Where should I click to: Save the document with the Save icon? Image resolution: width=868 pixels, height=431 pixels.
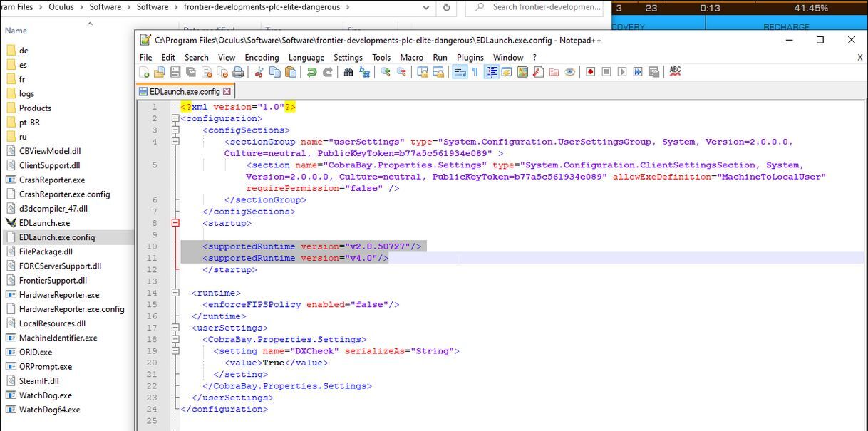click(175, 72)
